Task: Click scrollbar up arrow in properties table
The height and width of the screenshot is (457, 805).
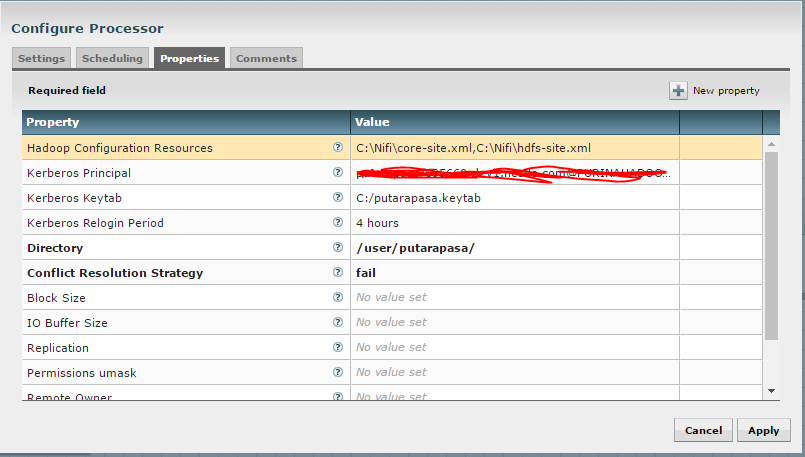Action: coord(771,144)
